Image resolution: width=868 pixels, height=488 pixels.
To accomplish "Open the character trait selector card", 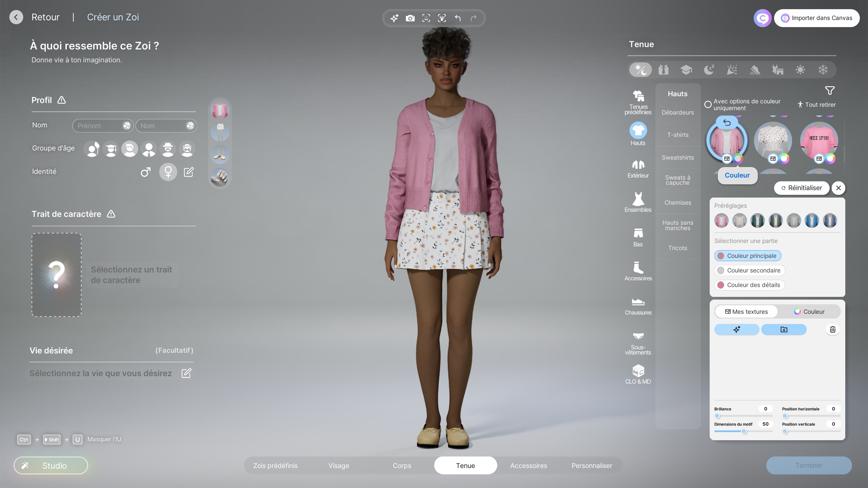I will [57, 275].
